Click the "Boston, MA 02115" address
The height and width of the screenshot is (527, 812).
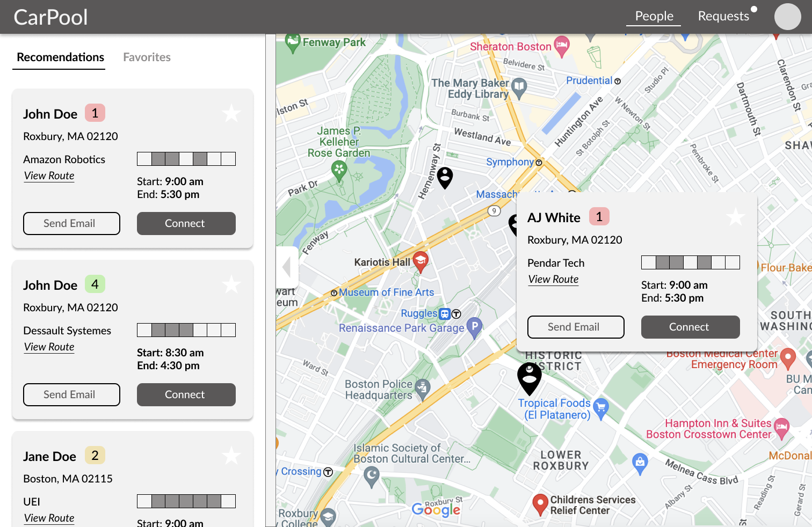[68, 479]
